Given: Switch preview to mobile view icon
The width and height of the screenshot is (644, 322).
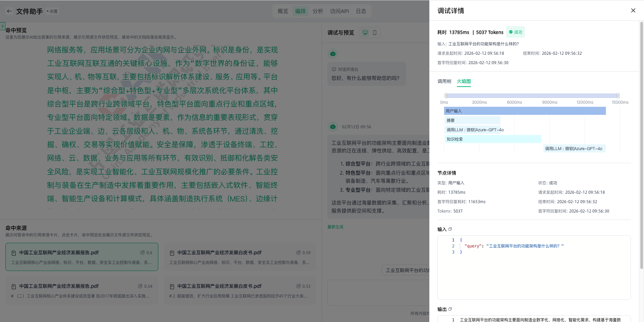Looking at the screenshot, I should click(375, 33).
